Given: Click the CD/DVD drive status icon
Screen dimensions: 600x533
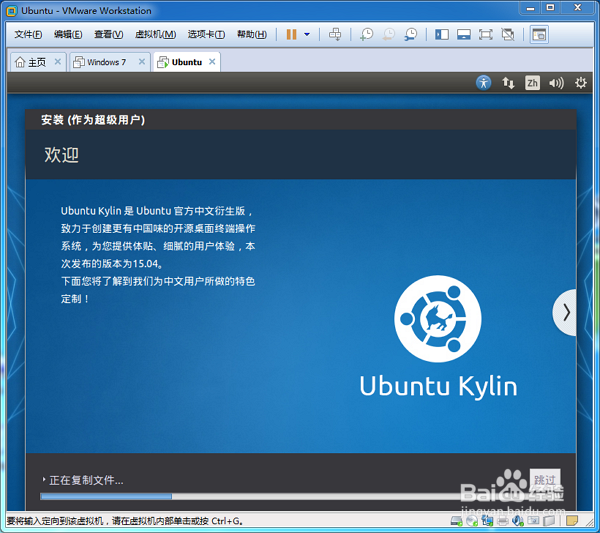Looking at the screenshot, I should 472,521.
